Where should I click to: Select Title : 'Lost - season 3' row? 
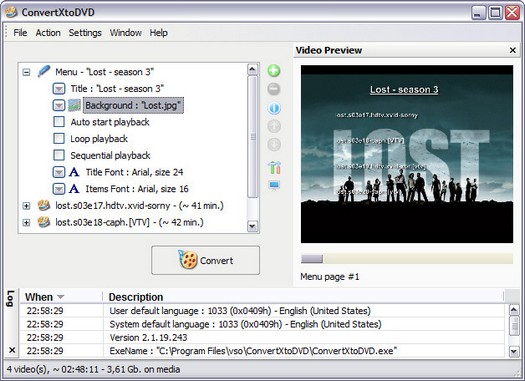117,89
